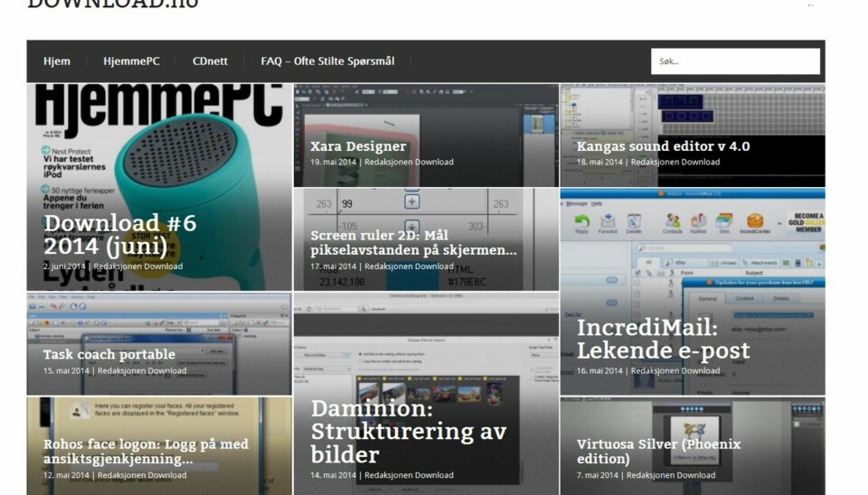Click the Søk search field
The width and height of the screenshot is (868, 495).
pos(735,61)
